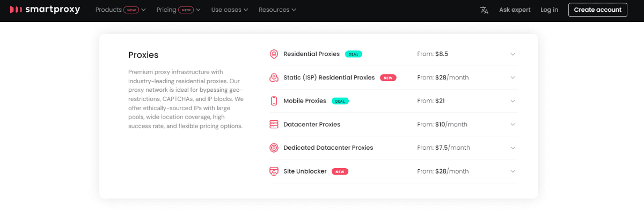
Task: Click the DEAL badge beside Residential Proxies
Action: tap(354, 54)
